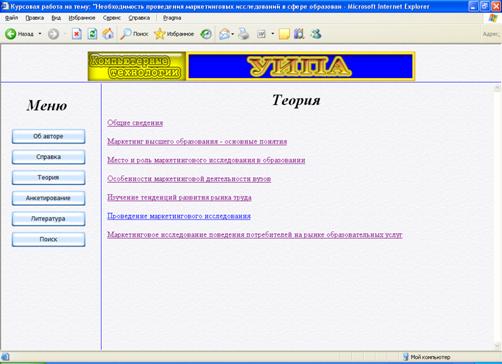
Task: Go to the Home page icon
Action: point(108,34)
